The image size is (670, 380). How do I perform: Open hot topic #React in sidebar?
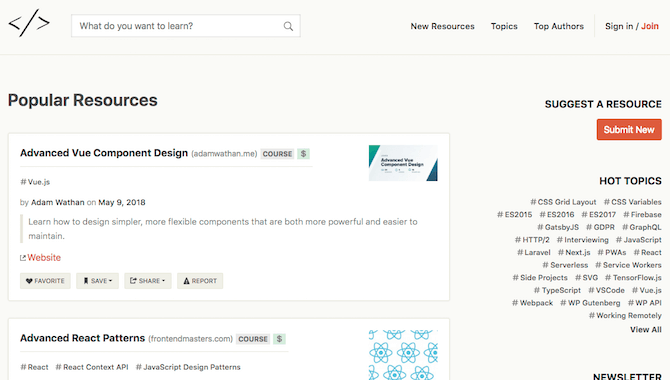[x=647, y=252]
